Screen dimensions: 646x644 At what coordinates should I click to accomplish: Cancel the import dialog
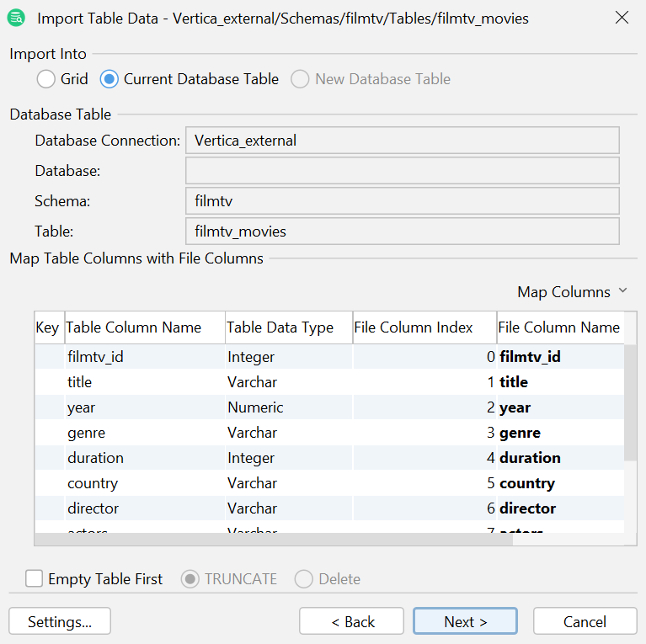585,621
